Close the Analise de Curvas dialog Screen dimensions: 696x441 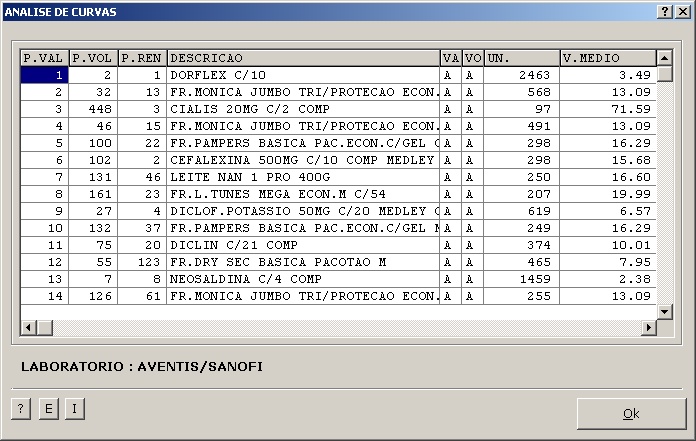pyautogui.click(x=682, y=12)
